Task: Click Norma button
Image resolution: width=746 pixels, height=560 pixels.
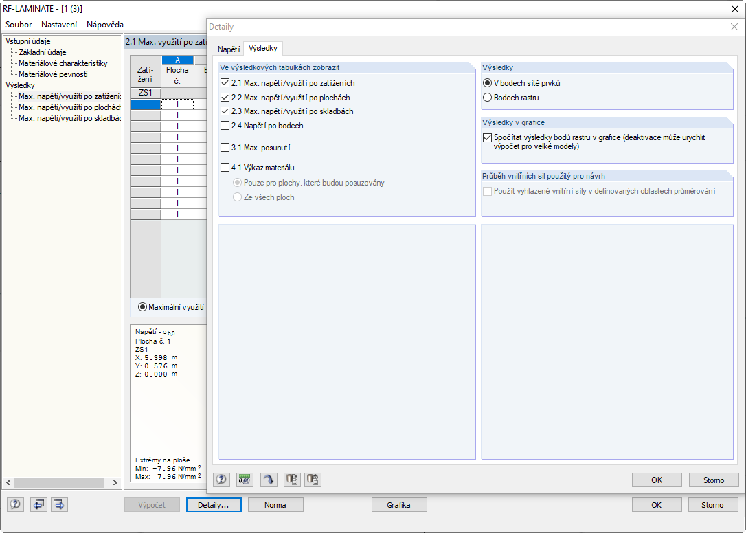Action: [x=275, y=505]
